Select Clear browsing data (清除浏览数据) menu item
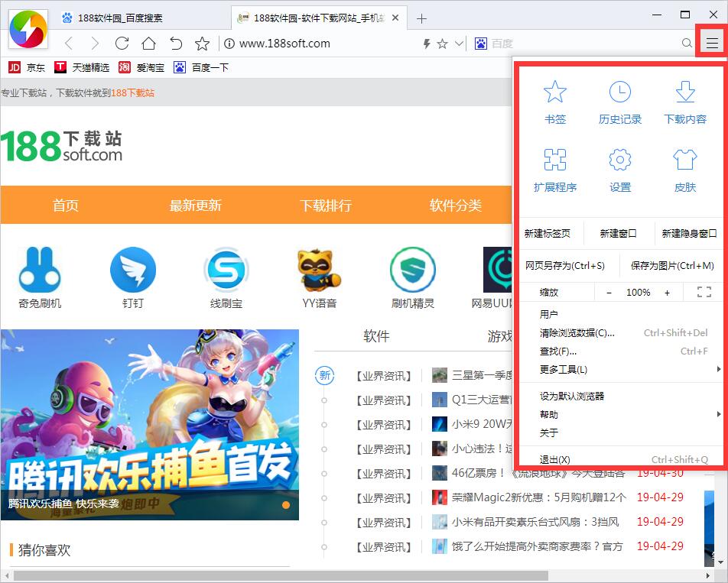 click(x=577, y=333)
